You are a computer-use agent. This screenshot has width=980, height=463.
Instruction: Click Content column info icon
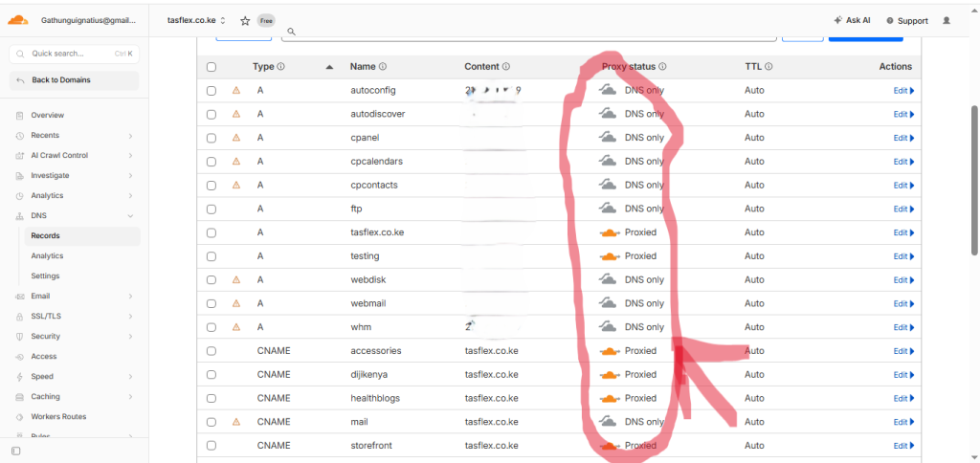tap(505, 66)
